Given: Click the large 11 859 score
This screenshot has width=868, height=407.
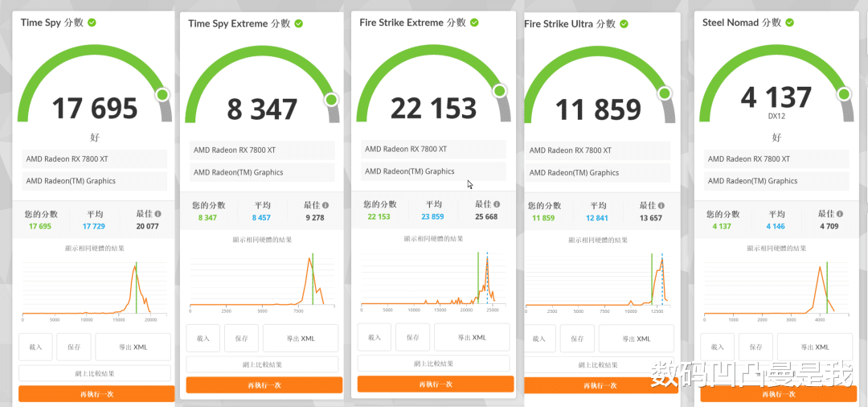Looking at the screenshot, I should (599, 109).
